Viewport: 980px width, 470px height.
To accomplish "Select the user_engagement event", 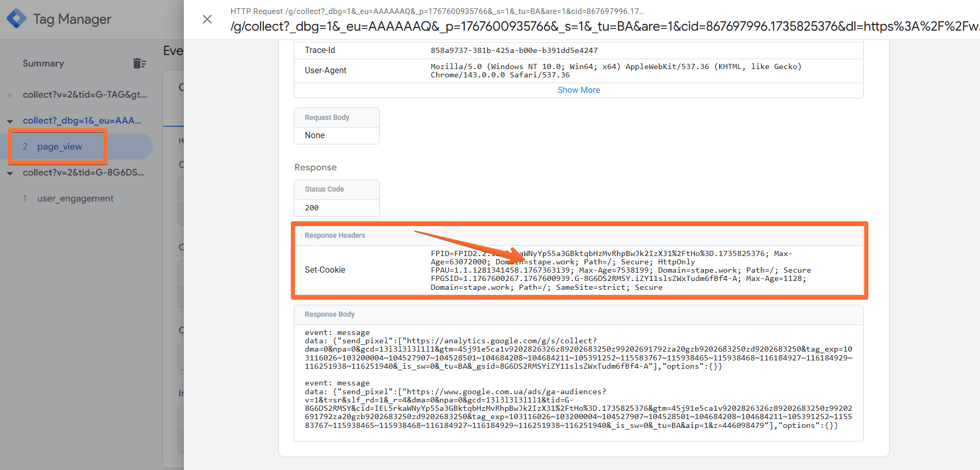I will point(75,198).
